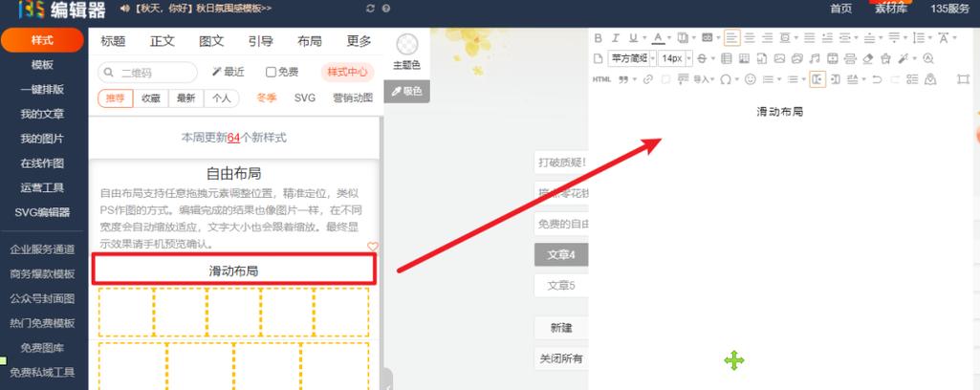980x390 pixels.
Task: Click the refresh icon in header
Action: click(x=371, y=8)
